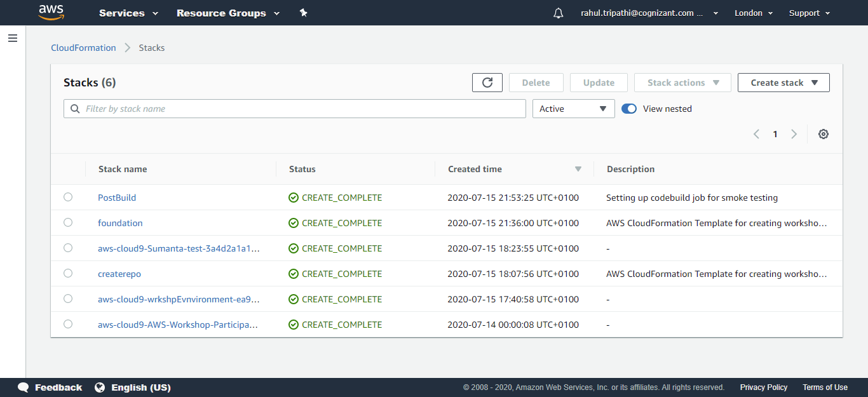
Task: Expand the Stack actions dropdown
Action: (x=683, y=83)
